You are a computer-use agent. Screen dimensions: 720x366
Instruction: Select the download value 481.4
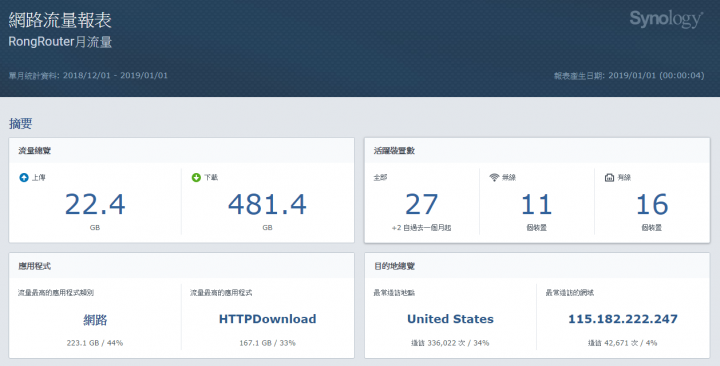coord(267,204)
